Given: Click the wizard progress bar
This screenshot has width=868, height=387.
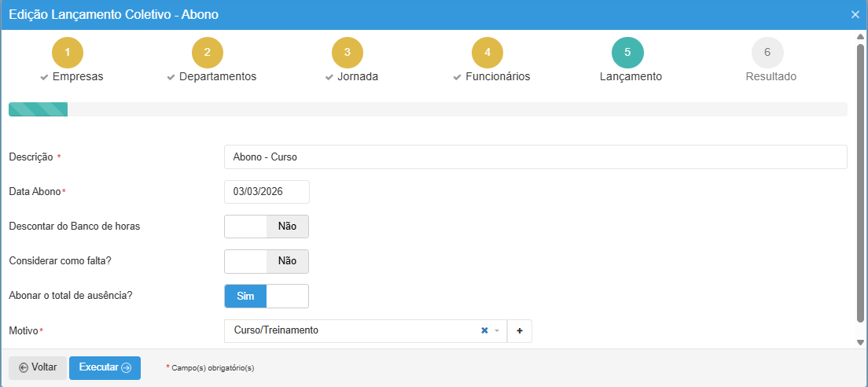Looking at the screenshot, I should [427, 109].
